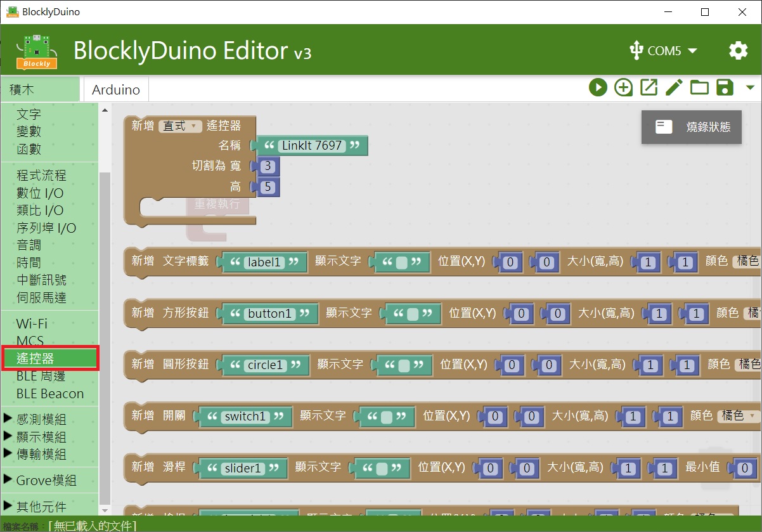Open the 顏色 橘色 dropdown on label block
The width and height of the screenshot is (762, 532).
746,261
